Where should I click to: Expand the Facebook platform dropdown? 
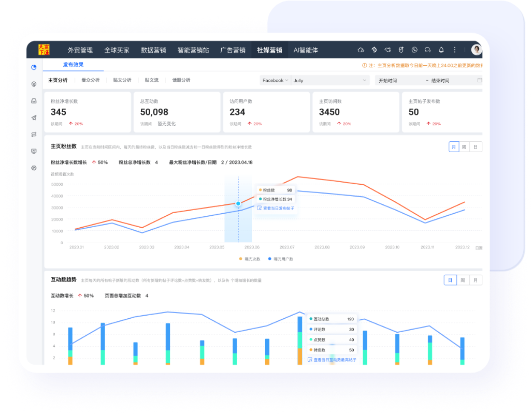(275, 80)
